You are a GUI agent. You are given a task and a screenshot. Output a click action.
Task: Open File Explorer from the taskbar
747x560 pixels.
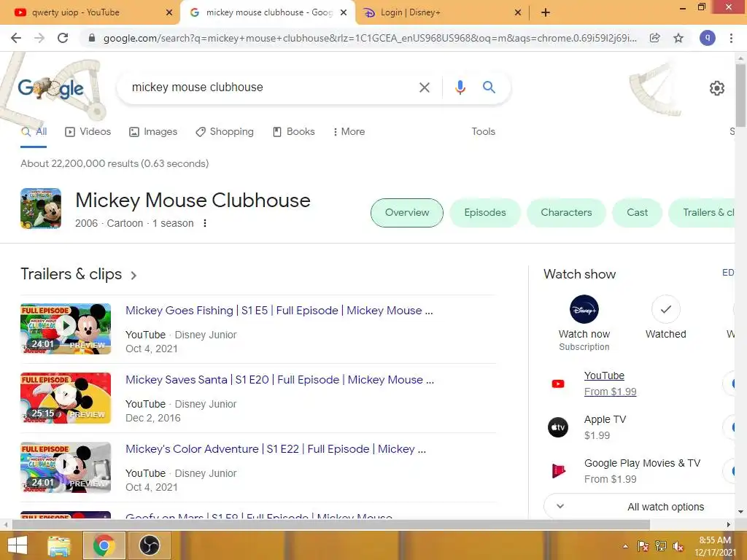59,545
